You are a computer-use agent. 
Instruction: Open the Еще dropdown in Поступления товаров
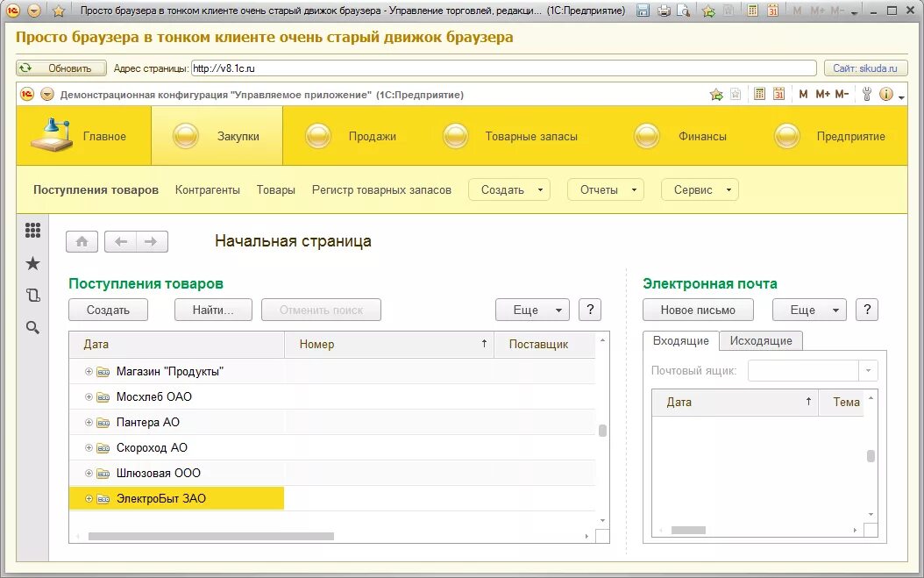click(x=532, y=310)
